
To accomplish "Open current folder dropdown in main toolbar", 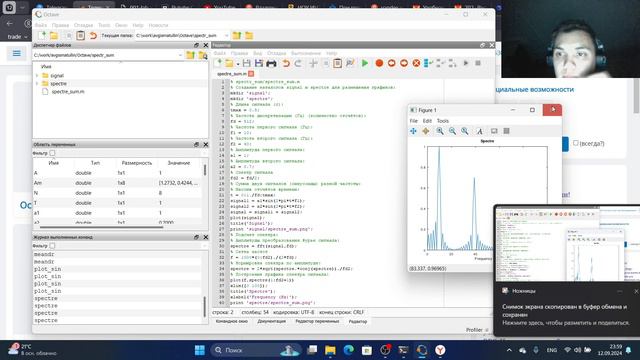I will pyautogui.click(x=227, y=36).
